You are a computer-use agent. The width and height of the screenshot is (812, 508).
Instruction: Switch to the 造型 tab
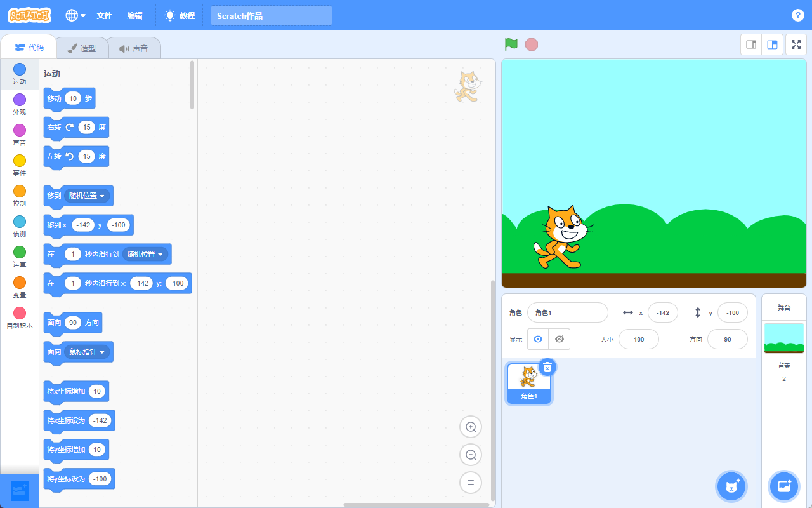coord(82,48)
